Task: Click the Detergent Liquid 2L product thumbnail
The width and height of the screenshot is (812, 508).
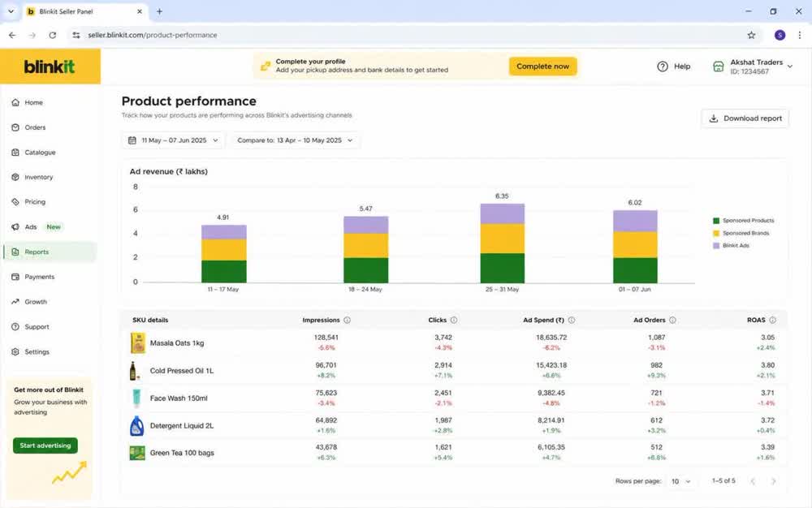Action: (x=136, y=426)
